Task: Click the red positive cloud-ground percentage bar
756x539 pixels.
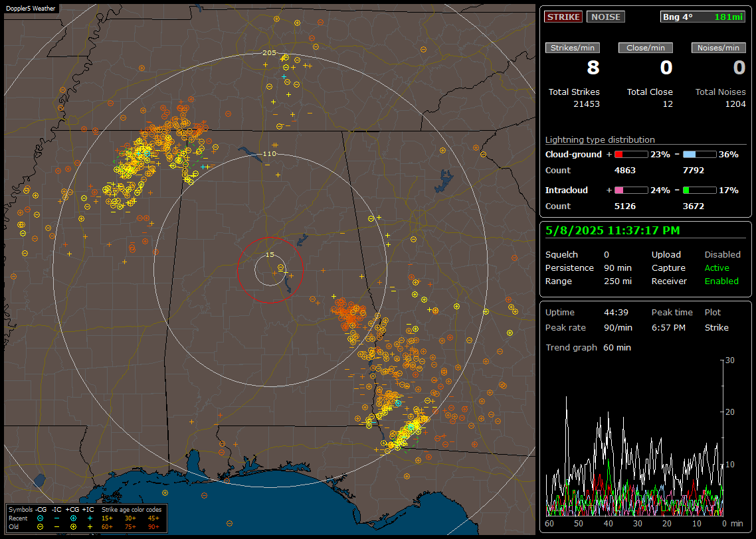Action: [x=631, y=155]
